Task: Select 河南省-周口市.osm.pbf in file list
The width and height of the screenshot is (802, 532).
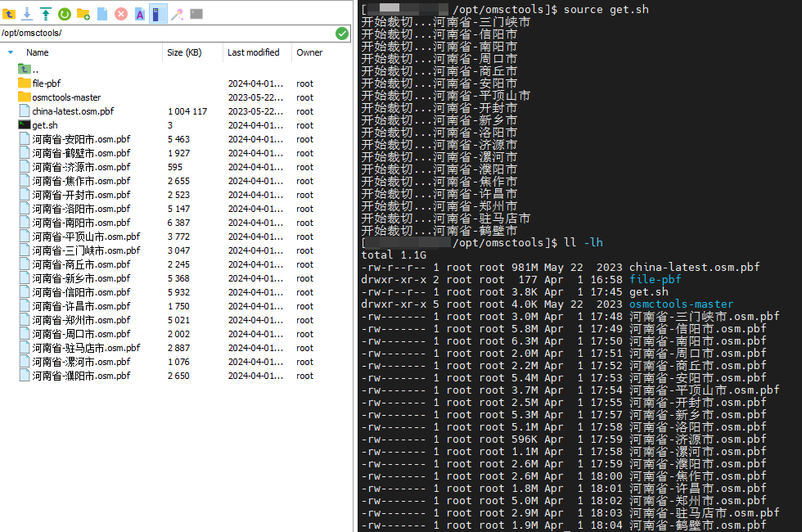Action: pos(81,334)
